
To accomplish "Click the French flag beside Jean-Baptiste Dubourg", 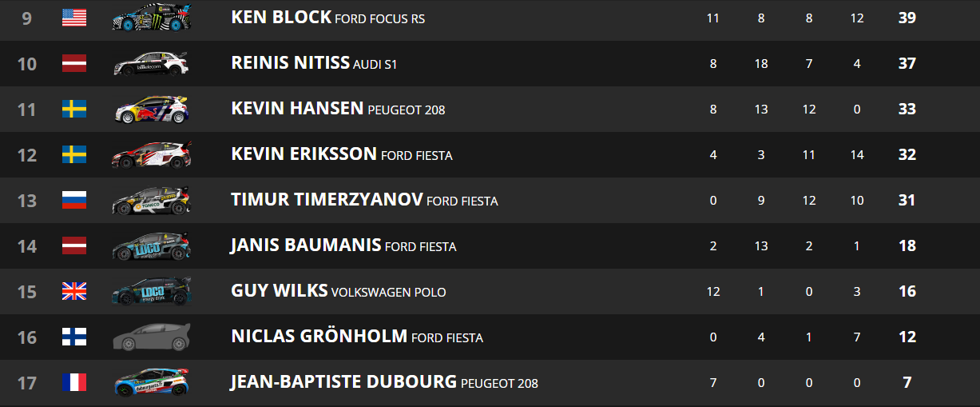I will pos(74,382).
